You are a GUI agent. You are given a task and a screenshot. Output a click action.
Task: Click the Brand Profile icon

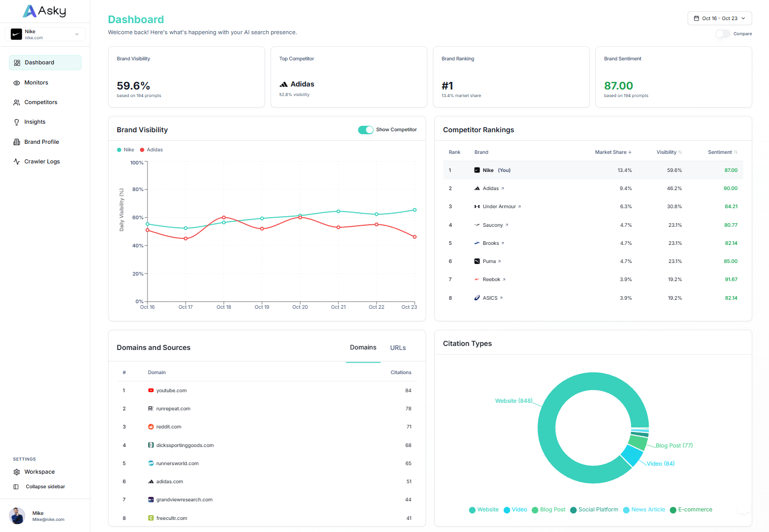17,142
